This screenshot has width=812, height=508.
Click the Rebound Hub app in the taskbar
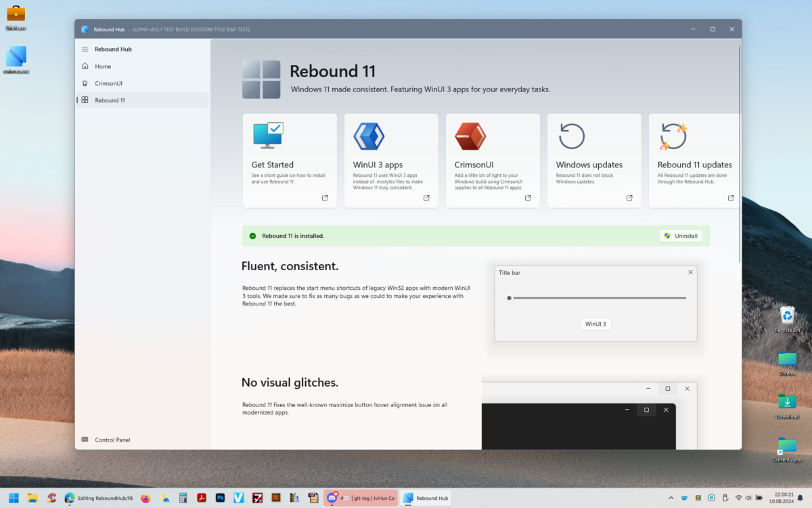click(x=426, y=497)
